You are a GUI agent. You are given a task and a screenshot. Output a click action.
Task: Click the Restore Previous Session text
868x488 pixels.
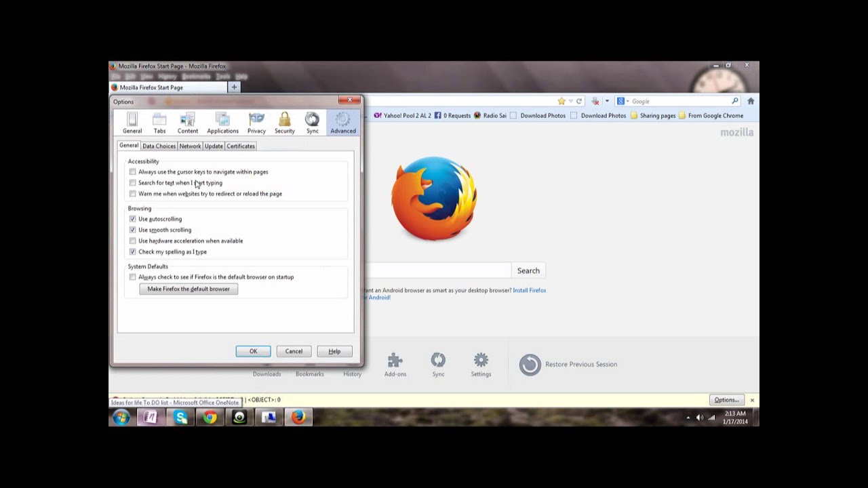pos(581,364)
